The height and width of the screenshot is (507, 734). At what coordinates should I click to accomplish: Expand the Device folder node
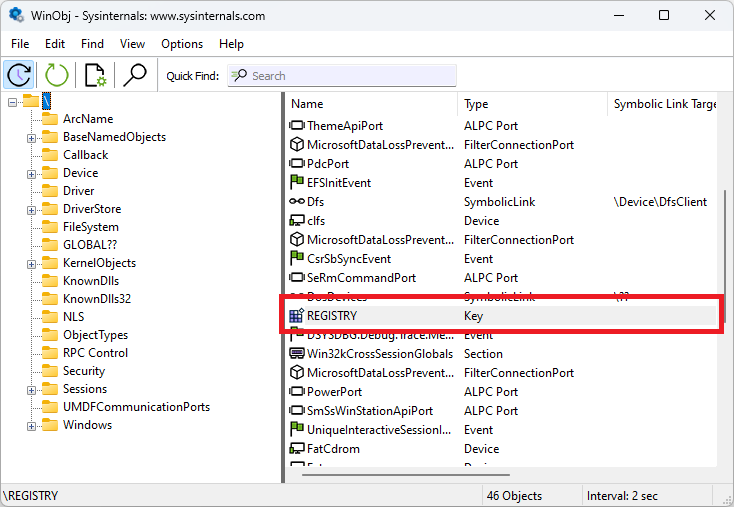click(31, 173)
